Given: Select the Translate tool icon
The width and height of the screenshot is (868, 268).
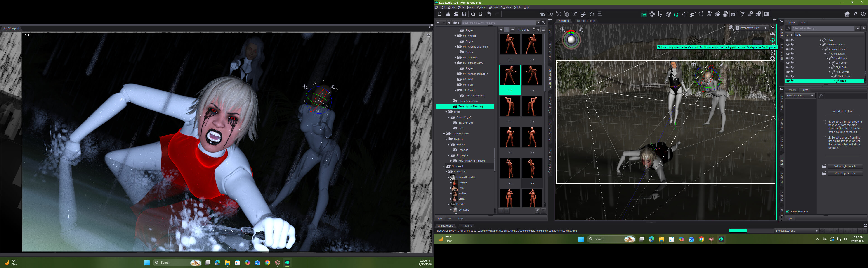Looking at the screenshot, I should pyautogui.click(x=684, y=14).
